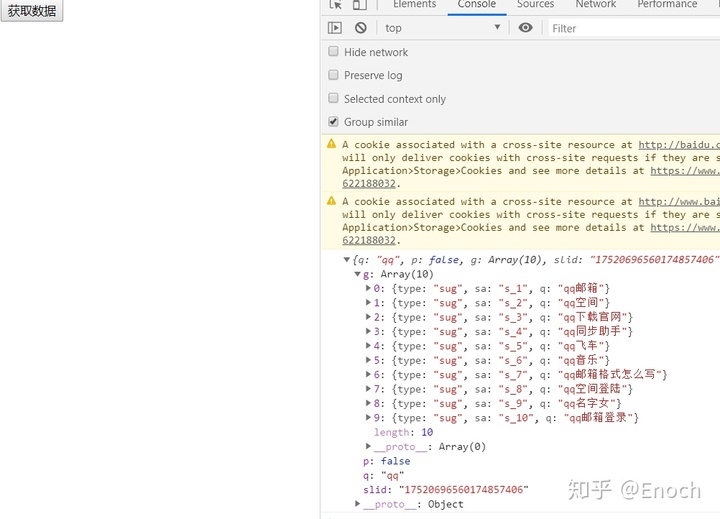720x519 pixels.
Task: Expand array item 1 qq空间
Action: 368,302
